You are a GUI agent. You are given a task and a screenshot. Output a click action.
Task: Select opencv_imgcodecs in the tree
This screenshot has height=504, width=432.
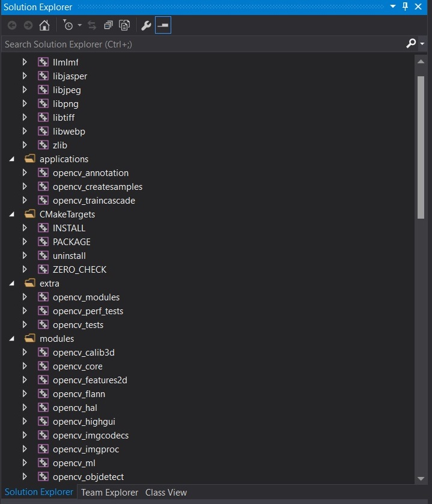(x=91, y=436)
